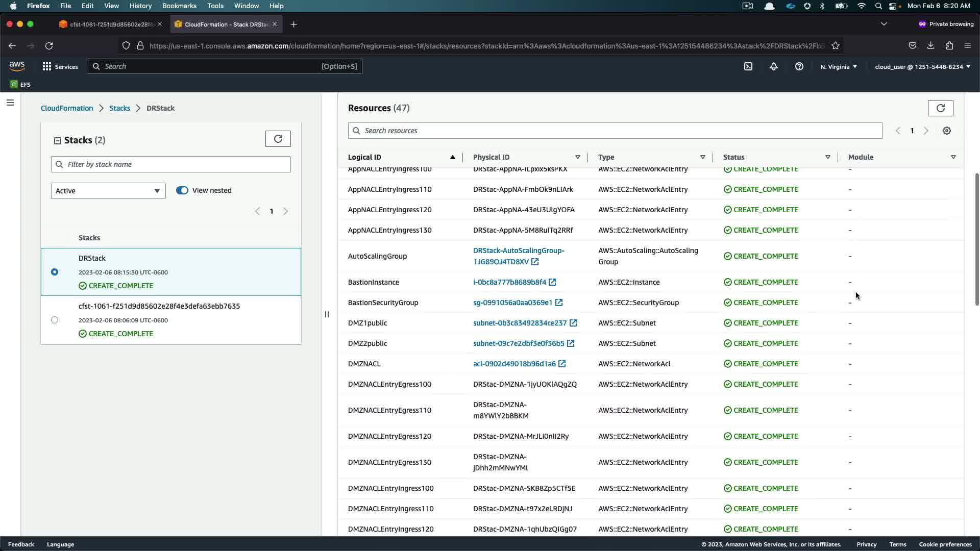The width and height of the screenshot is (980, 551).
Task: Toggle the View nested switch
Action: click(x=182, y=190)
